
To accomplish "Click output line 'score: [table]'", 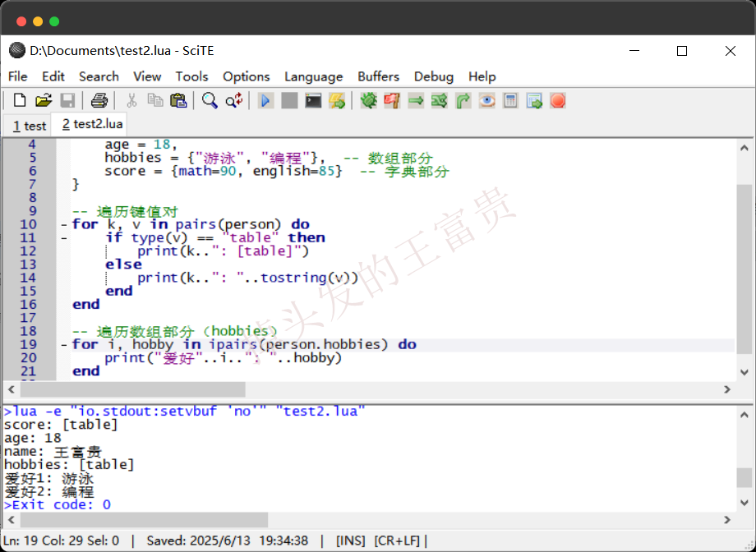I will pyautogui.click(x=61, y=425).
